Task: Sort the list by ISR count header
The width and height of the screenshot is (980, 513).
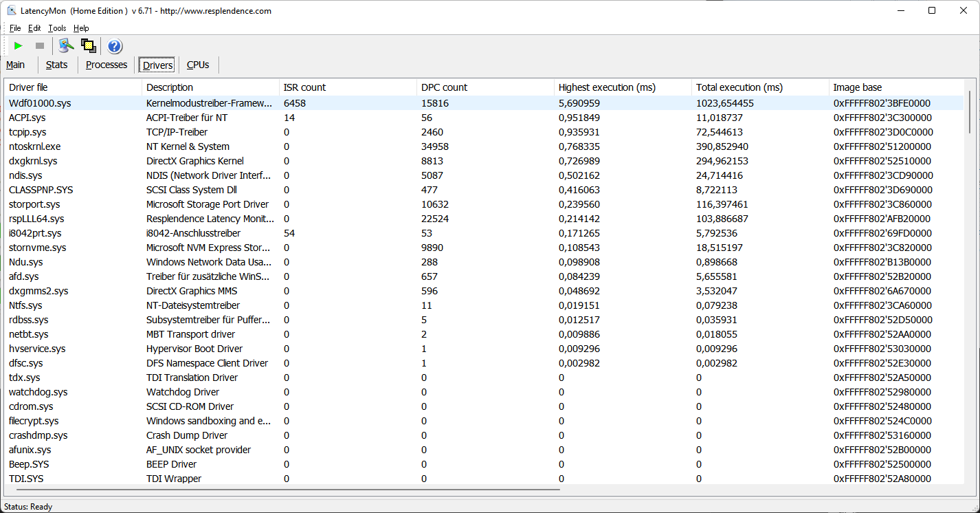Action: click(x=304, y=87)
